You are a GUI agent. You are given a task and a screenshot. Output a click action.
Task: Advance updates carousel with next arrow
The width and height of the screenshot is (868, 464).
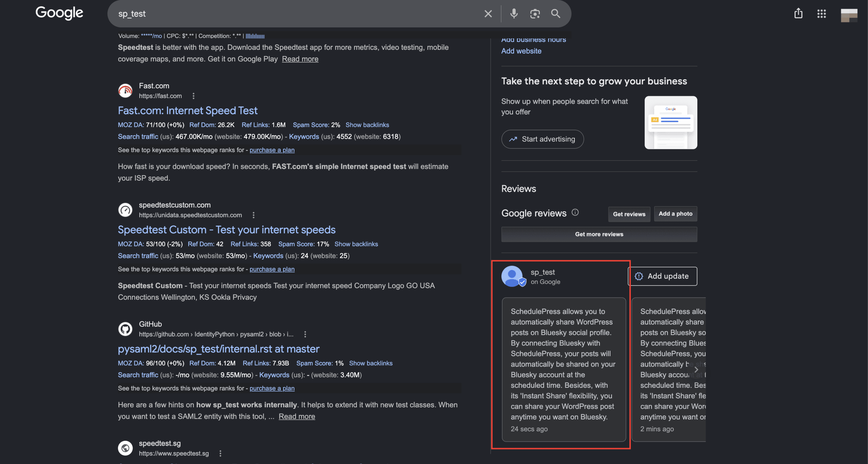tap(696, 370)
